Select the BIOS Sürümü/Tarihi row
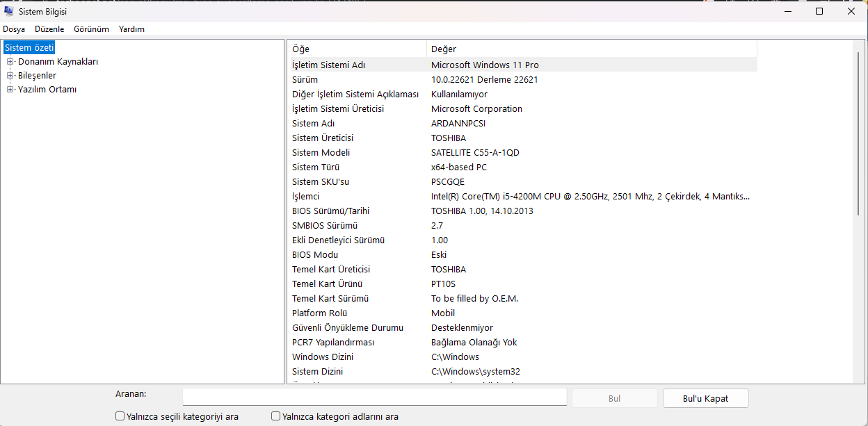The height and width of the screenshot is (426, 868). point(523,211)
